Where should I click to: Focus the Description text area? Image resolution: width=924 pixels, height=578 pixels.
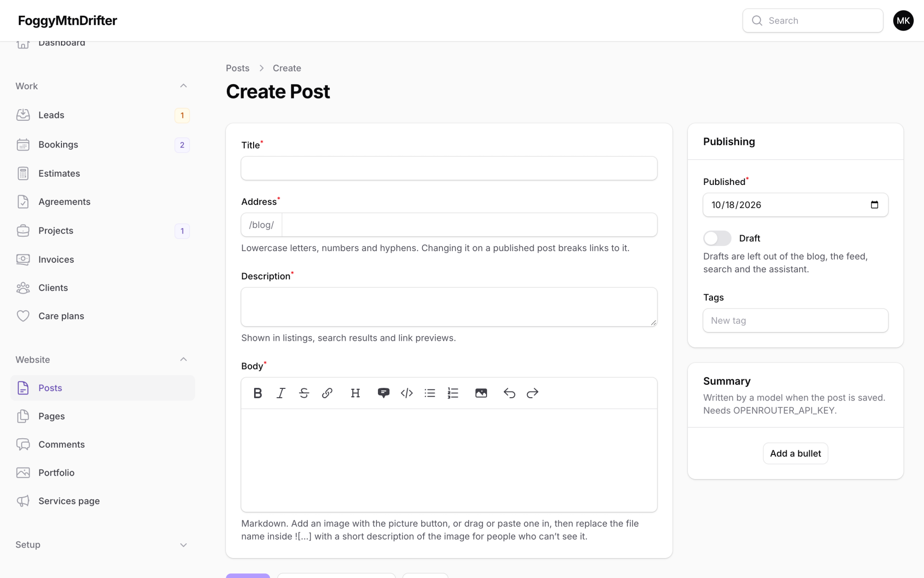(449, 307)
